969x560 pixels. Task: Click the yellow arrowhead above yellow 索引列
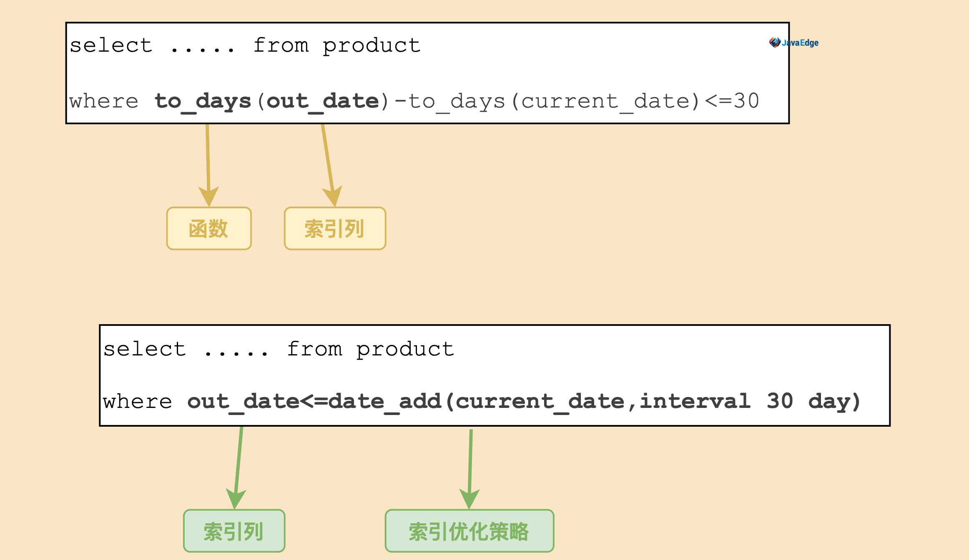coord(333,195)
